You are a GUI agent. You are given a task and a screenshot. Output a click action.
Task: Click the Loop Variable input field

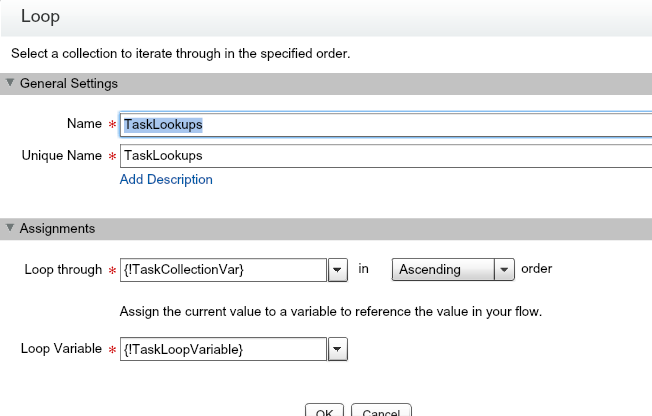tap(222, 349)
